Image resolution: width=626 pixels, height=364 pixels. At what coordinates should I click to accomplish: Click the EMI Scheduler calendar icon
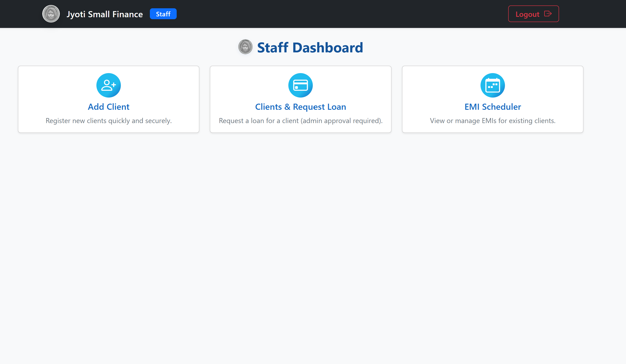[x=492, y=85]
